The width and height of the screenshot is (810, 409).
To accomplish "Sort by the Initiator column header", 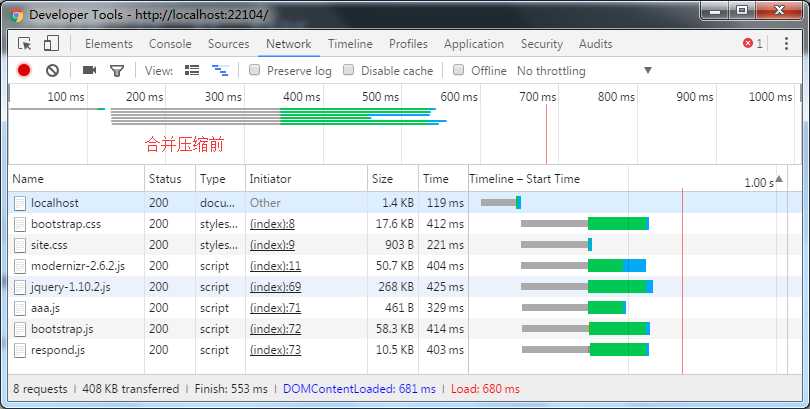I will (x=306, y=179).
